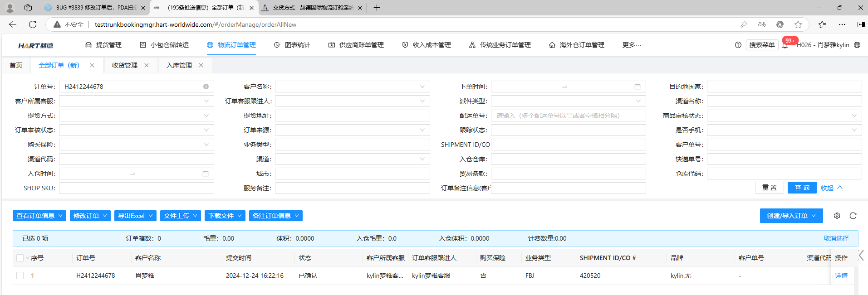Open 详情 link for the first order
This screenshot has width=868, height=295.
(841, 276)
